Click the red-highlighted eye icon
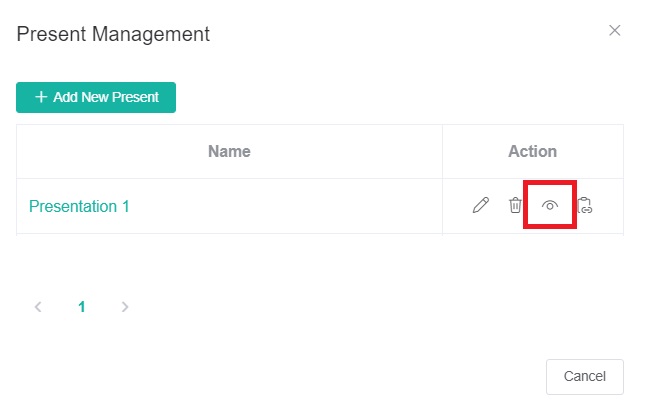646x414 pixels. (550, 205)
